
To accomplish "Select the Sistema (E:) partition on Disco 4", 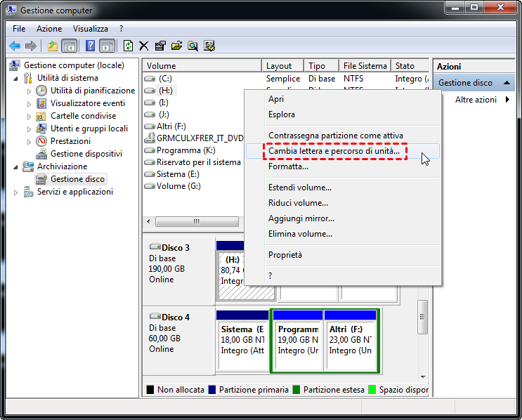I will 242,340.
